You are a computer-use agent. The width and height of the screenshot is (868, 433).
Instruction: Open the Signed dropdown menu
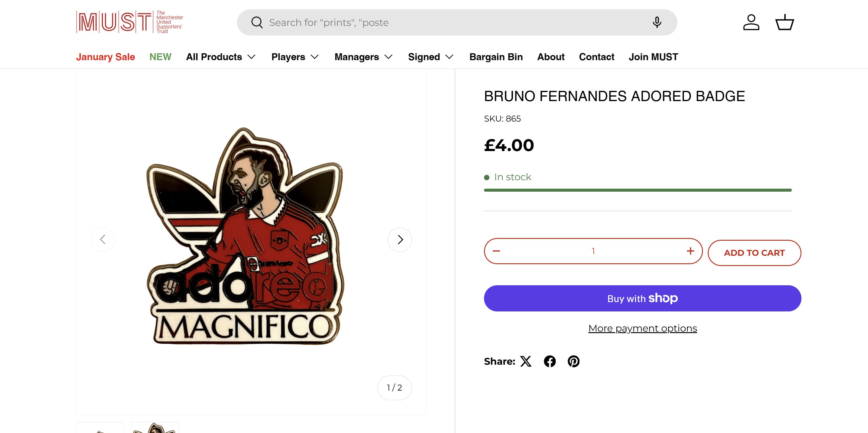(x=430, y=57)
